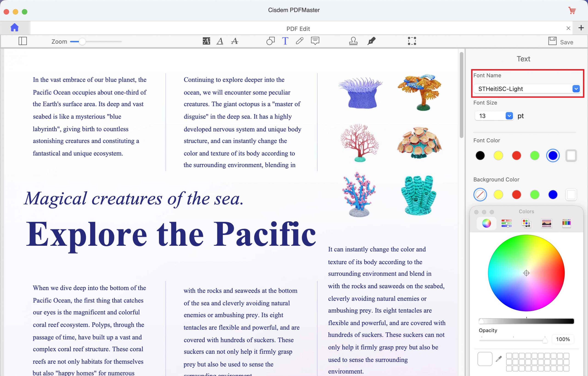Click the purple sea anemone image
The width and height of the screenshot is (588, 376).
click(361, 93)
